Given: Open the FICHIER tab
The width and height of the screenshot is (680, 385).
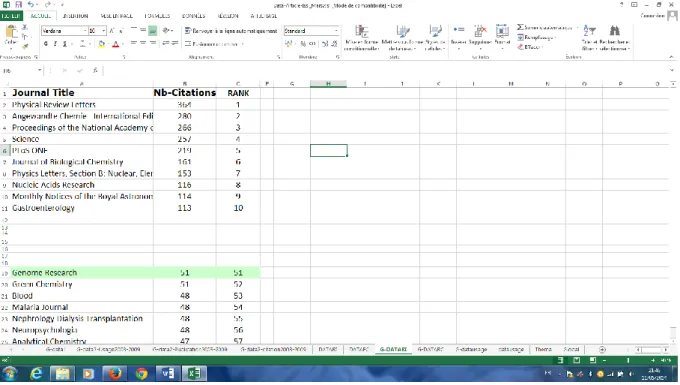Looking at the screenshot, I should [x=11, y=16].
